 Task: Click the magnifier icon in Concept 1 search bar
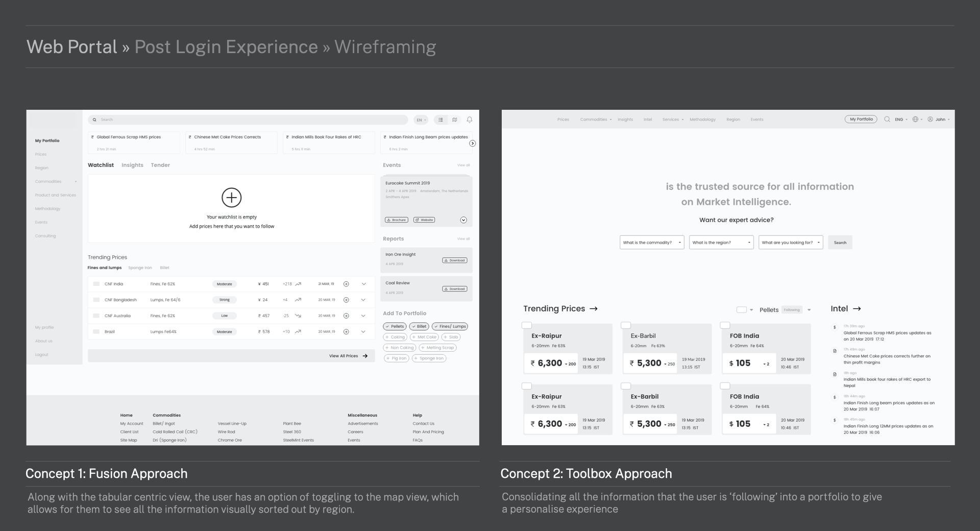coord(94,120)
